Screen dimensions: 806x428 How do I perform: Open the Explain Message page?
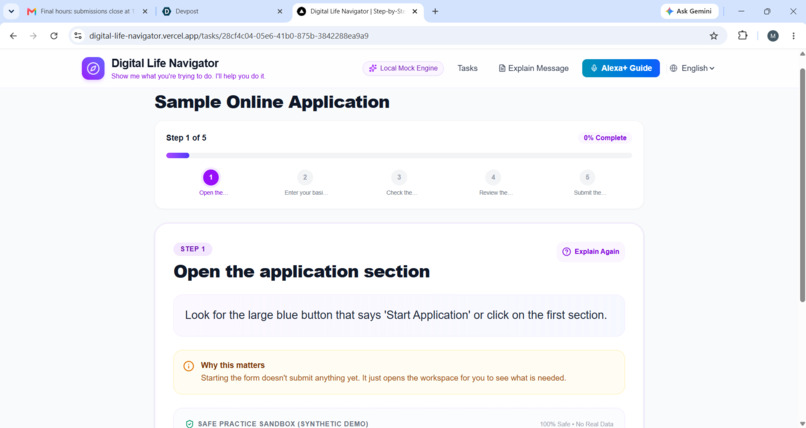[534, 68]
